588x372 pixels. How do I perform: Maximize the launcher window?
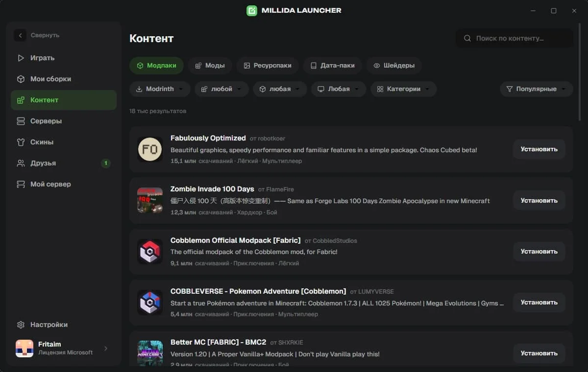[554, 10]
